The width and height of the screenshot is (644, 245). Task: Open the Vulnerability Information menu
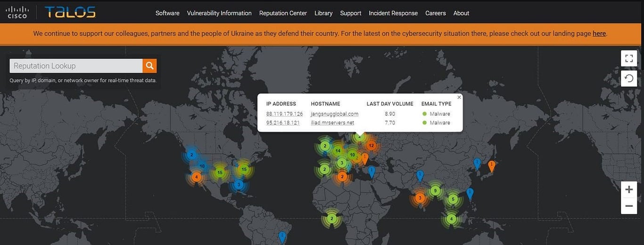(219, 13)
